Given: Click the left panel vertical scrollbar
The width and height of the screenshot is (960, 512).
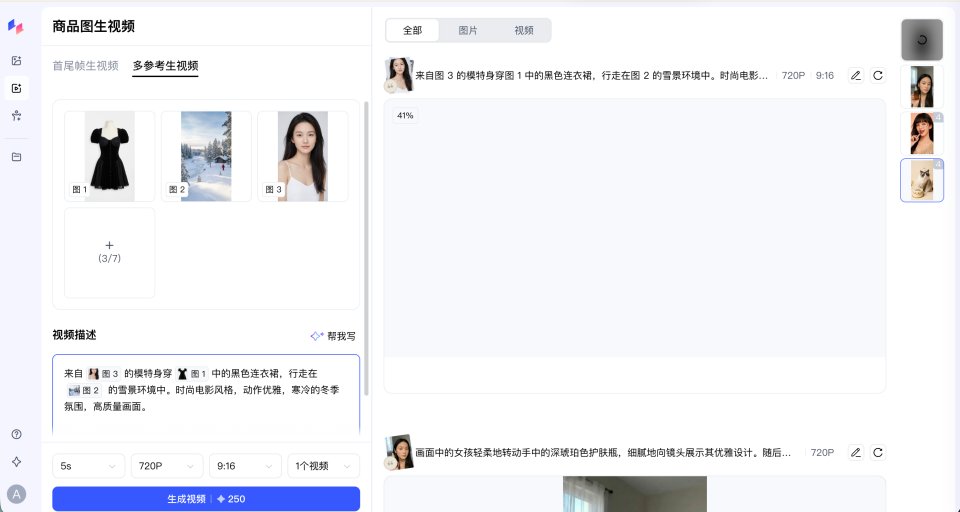Looking at the screenshot, I should click(x=366, y=248).
